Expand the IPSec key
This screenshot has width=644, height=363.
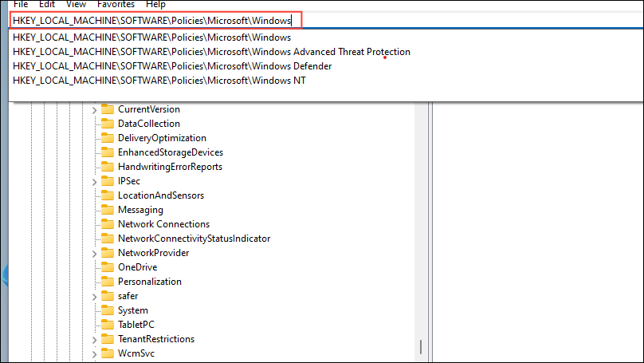click(95, 182)
